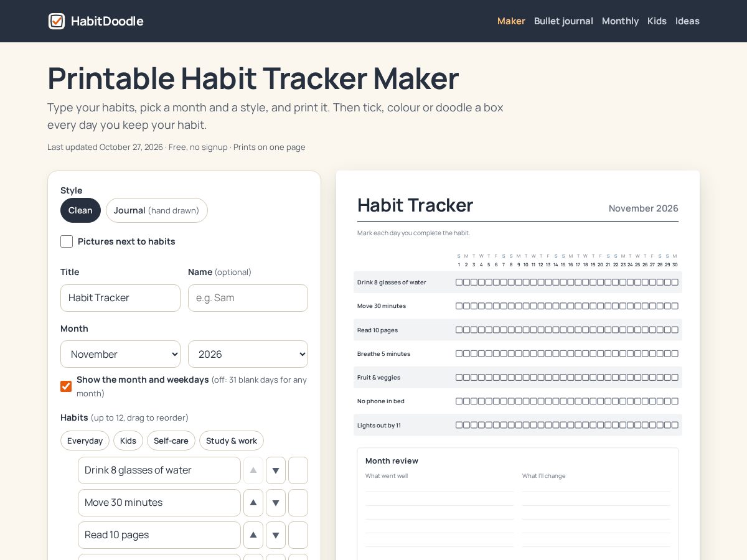Click the 'Month review' heading

pos(392,461)
